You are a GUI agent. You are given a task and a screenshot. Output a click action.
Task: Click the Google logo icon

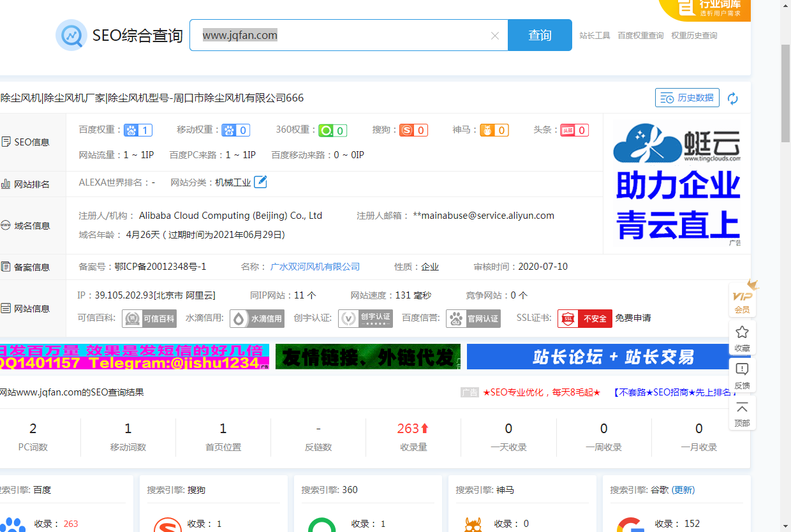(x=630, y=524)
